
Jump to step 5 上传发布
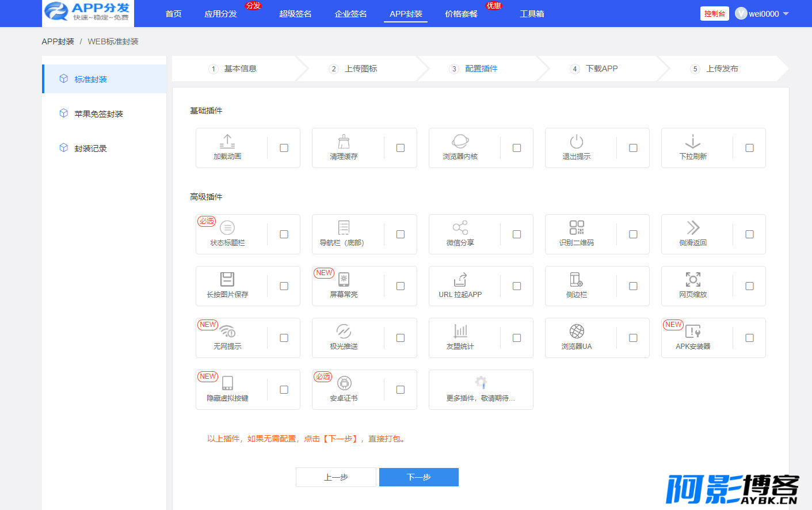tap(715, 68)
